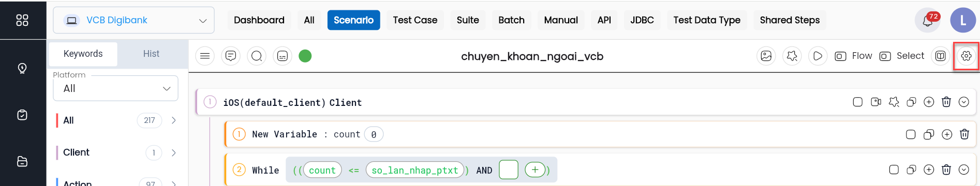Click the green status circle

(305, 56)
